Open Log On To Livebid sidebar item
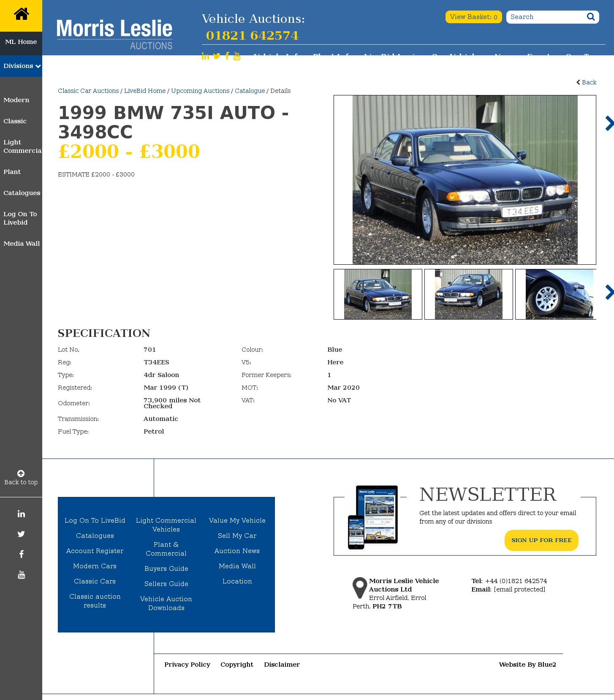The width and height of the screenshot is (614, 700). [20, 218]
